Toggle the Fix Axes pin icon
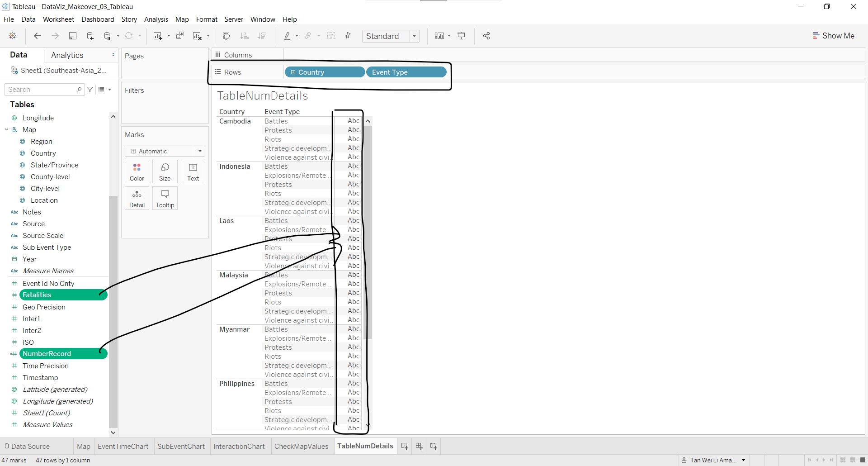Viewport: 868px width, 466px height. pyautogui.click(x=348, y=36)
